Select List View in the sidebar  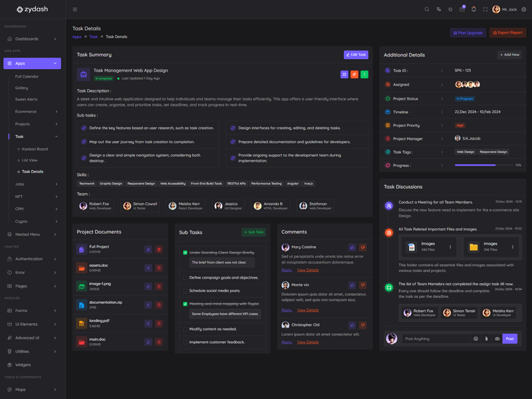click(30, 160)
